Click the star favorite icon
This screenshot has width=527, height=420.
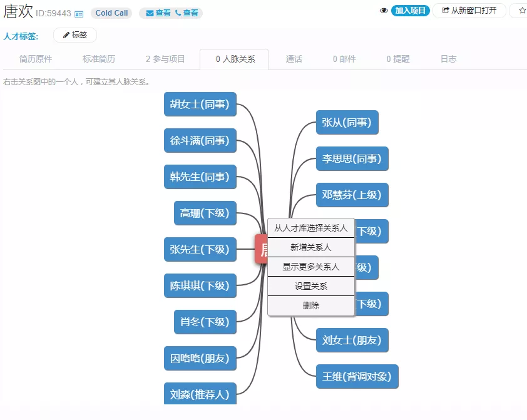tap(522, 11)
